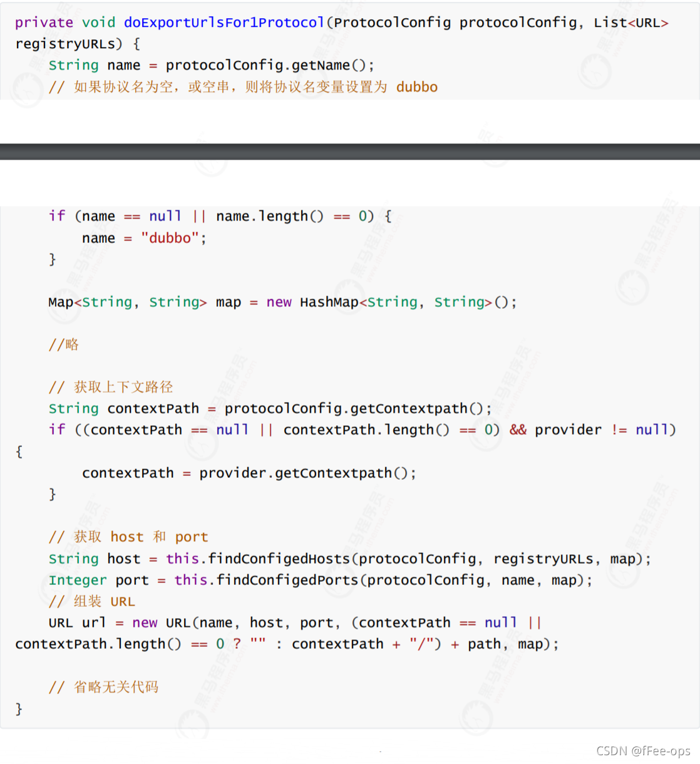The height and width of the screenshot is (764, 700).
Task: Click the "private void" keywords
Action: [65, 23]
